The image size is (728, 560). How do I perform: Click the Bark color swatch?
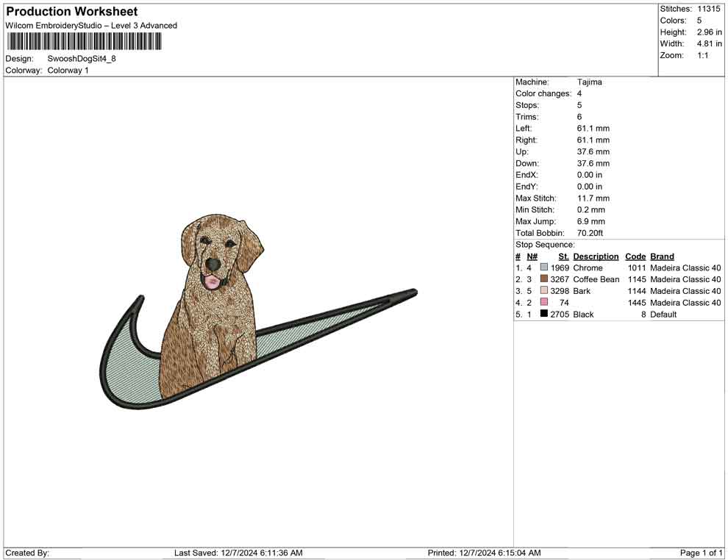coord(543,290)
